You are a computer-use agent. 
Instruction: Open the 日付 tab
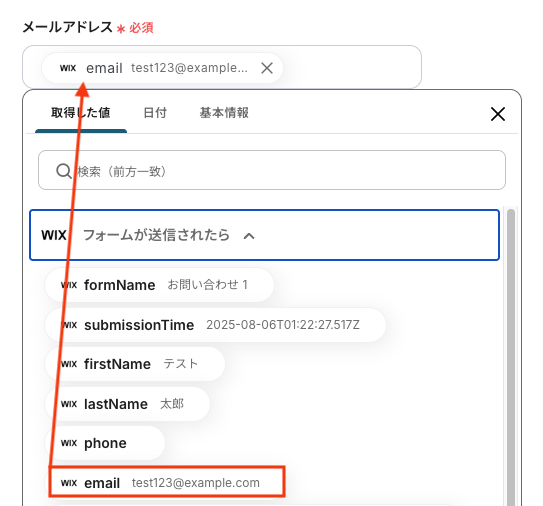point(155,113)
